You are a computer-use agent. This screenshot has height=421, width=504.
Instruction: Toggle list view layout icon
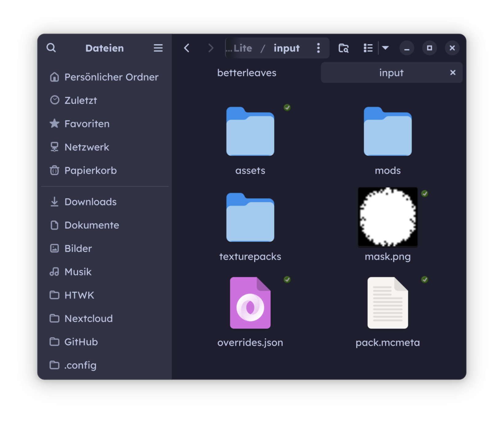click(x=368, y=48)
